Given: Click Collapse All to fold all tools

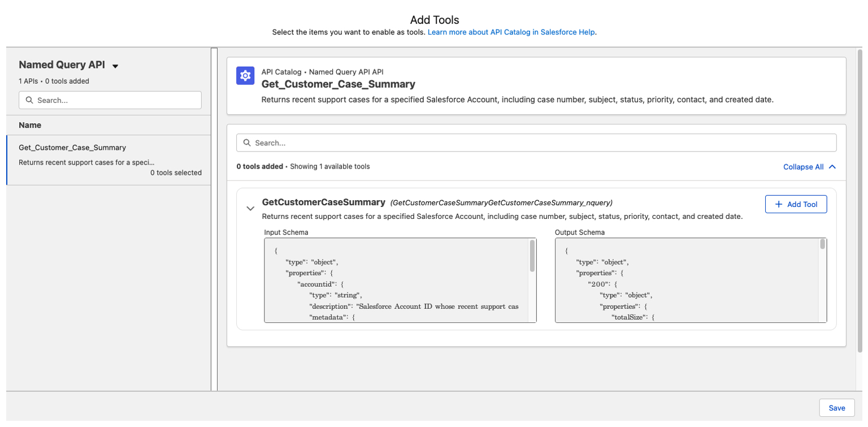Looking at the screenshot, I should pos(809,167).
